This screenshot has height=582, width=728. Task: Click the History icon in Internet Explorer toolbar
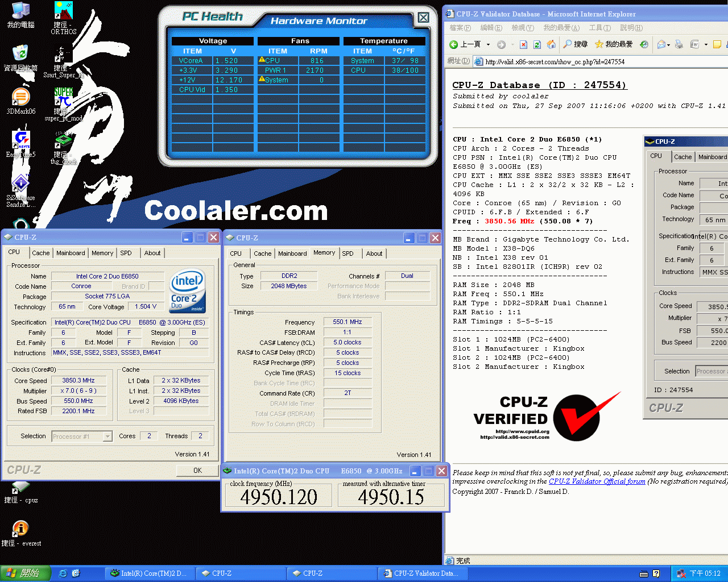pos(644,44)
